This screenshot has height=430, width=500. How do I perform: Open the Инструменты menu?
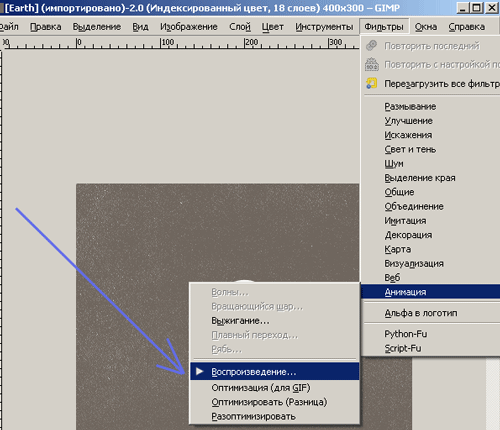[x=324, y=27]
